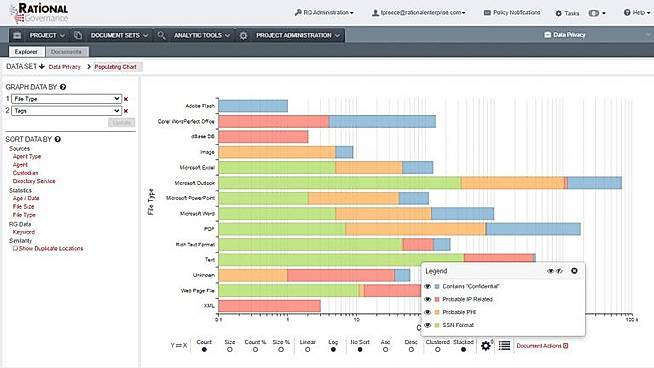The width and height of the screenshot is (654, 368).
Task: Click help icon next to Sort Data By
Action: (x=58, y=139)
